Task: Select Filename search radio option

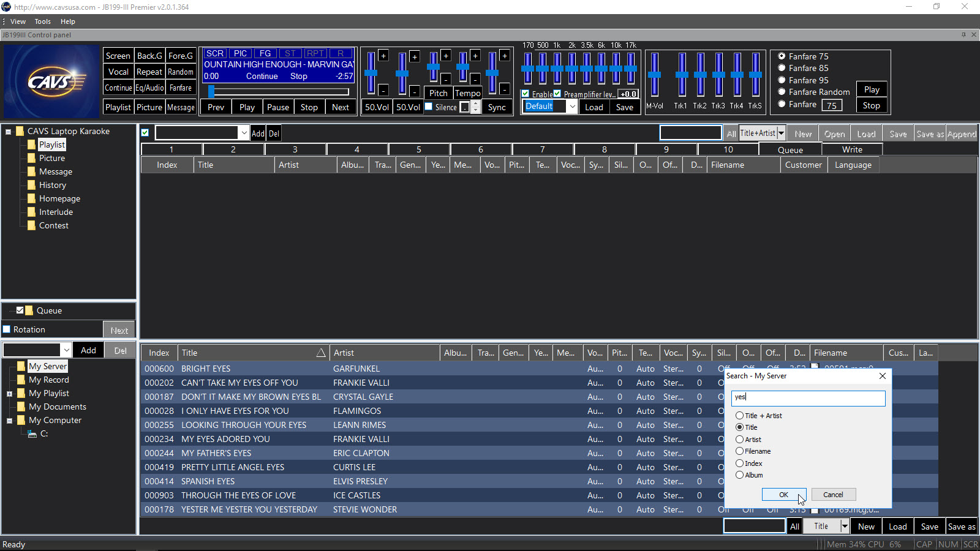Action: [740, 451]
